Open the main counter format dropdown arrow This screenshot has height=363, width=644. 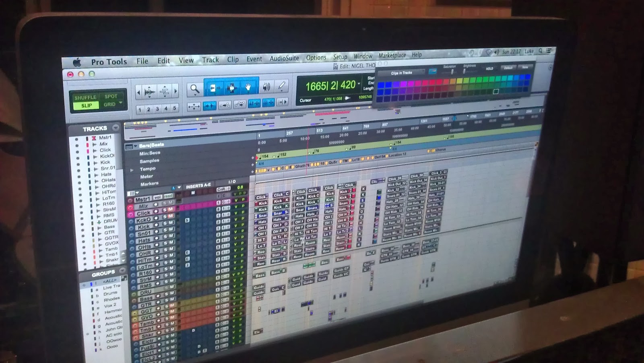(359, 84)
